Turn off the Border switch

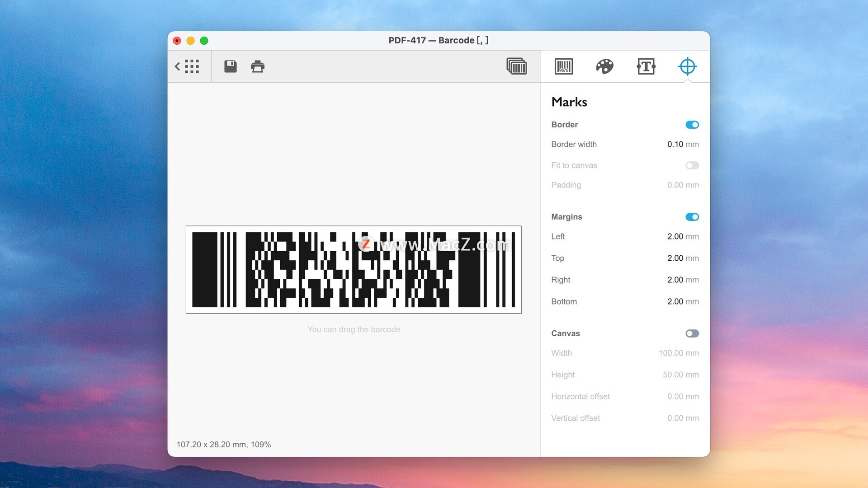click(692, 125)
